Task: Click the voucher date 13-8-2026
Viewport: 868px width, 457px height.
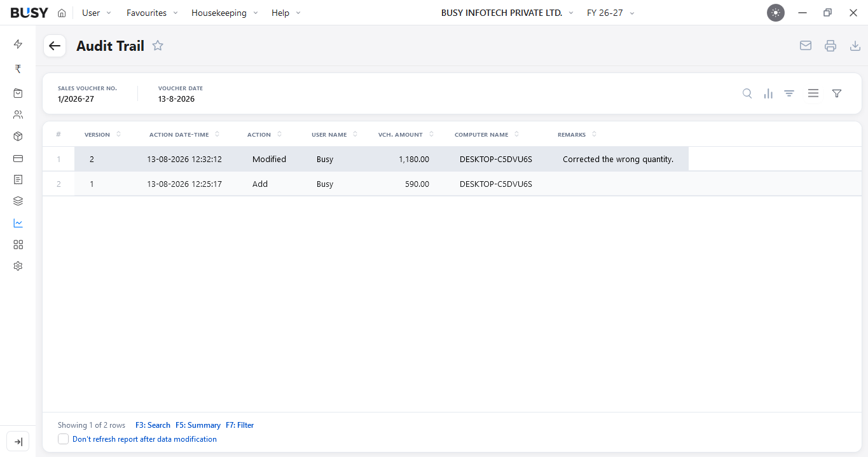Action: [x=177, y=99]
